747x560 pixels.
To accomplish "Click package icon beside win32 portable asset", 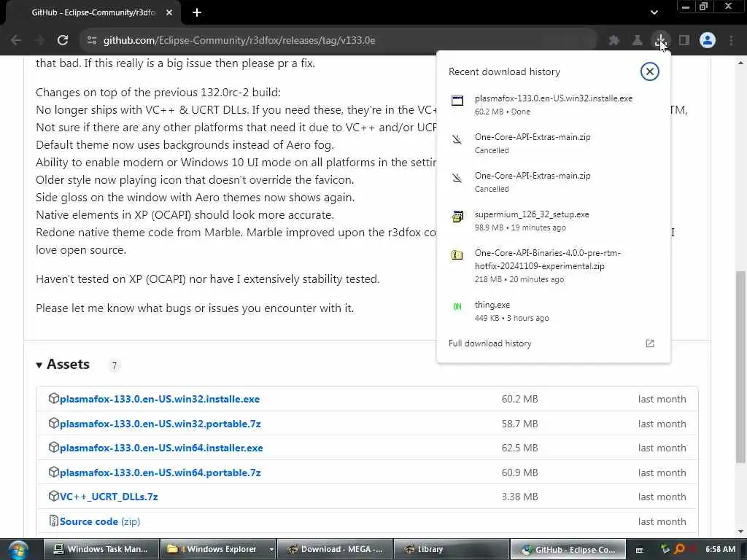I will [54, 423].
